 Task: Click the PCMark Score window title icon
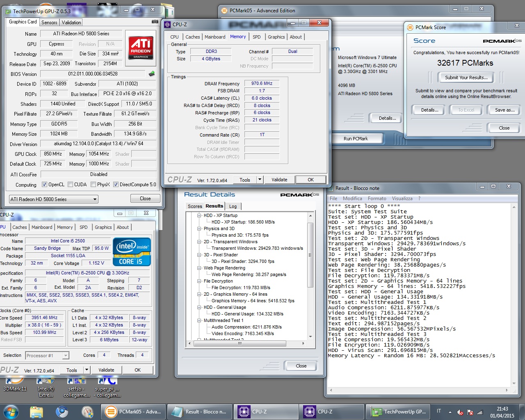(x=410, y=27)
